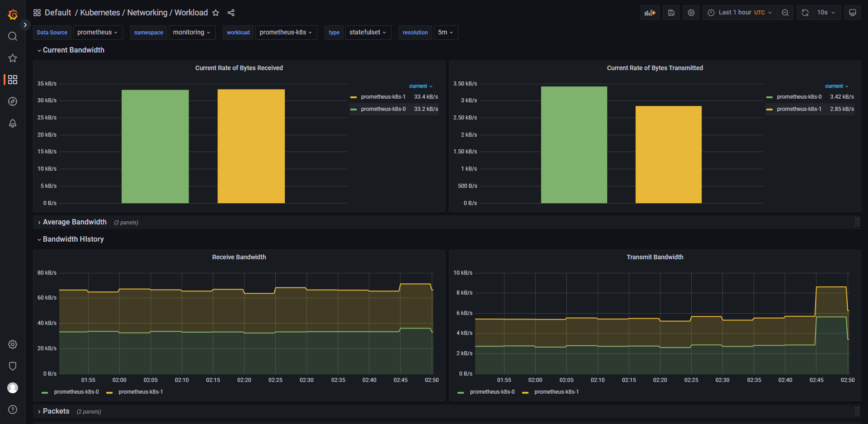This screenshot has height=424, width=868.
Task: Open the Alerting bell icon
Action: point(13,123)
